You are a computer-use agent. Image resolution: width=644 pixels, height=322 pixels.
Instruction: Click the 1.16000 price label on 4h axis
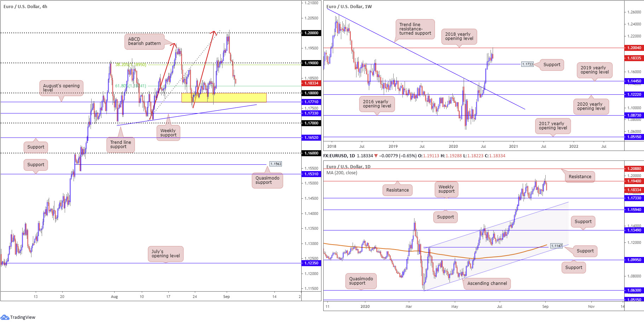click(x=311, y=153)
